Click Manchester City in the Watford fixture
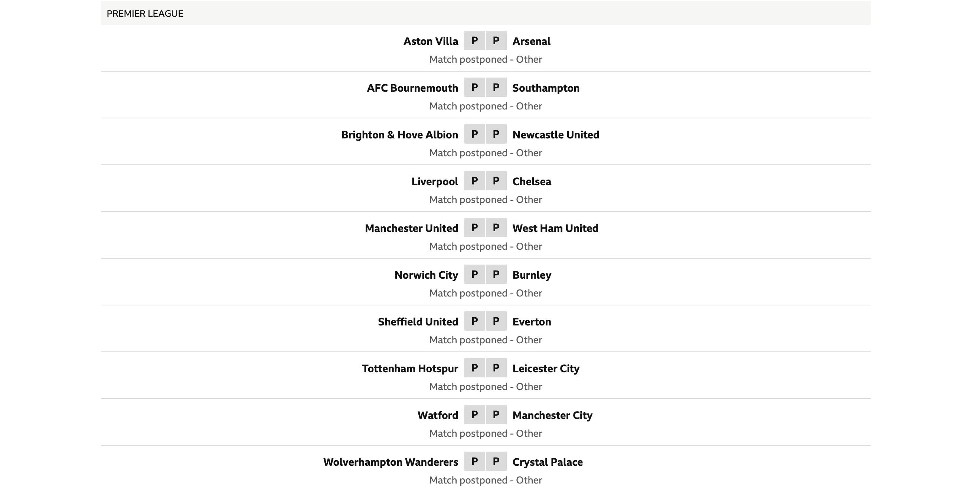 (x=552, y=416)
